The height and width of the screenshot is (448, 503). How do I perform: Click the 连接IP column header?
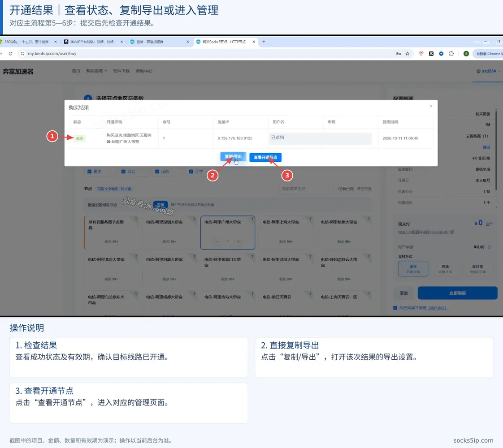click(x=223, y=122)
